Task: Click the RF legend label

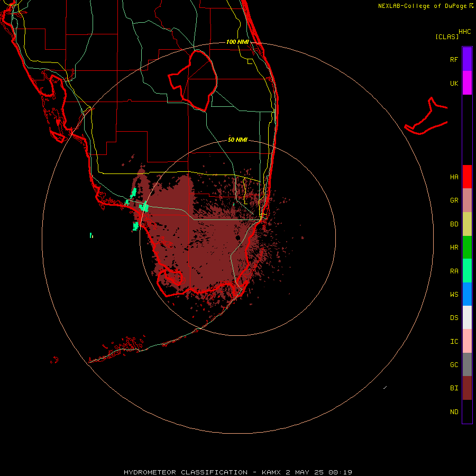Action: (454, 59)
